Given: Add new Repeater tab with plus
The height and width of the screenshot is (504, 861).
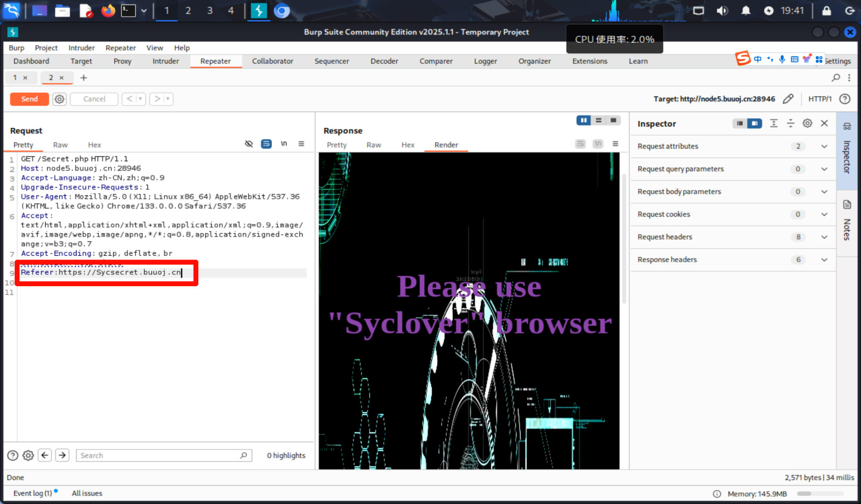Looking at the screenshot, I should coord(84,77).
